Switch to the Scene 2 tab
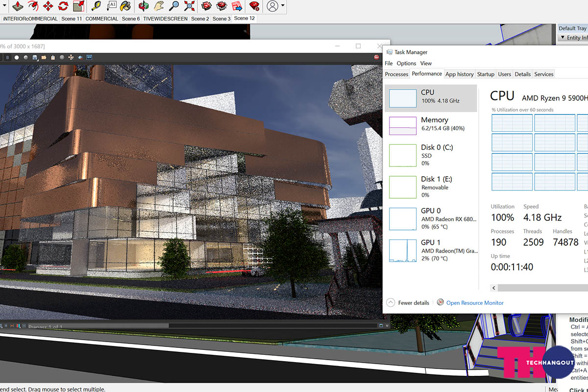 [200, 19]
